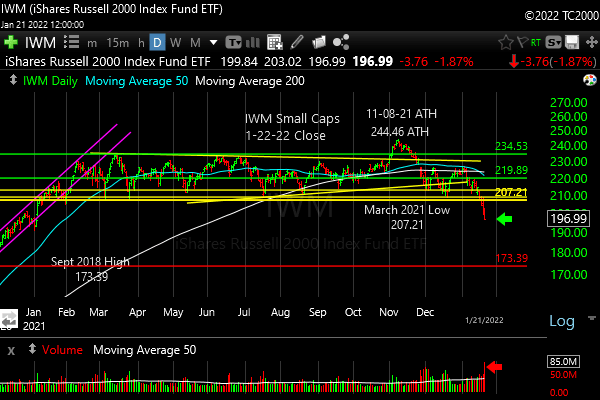Open the small dropdown next to Log
The height and width of the screenshot is (400, 600).
pyautogui.click(x=592, y=318)
